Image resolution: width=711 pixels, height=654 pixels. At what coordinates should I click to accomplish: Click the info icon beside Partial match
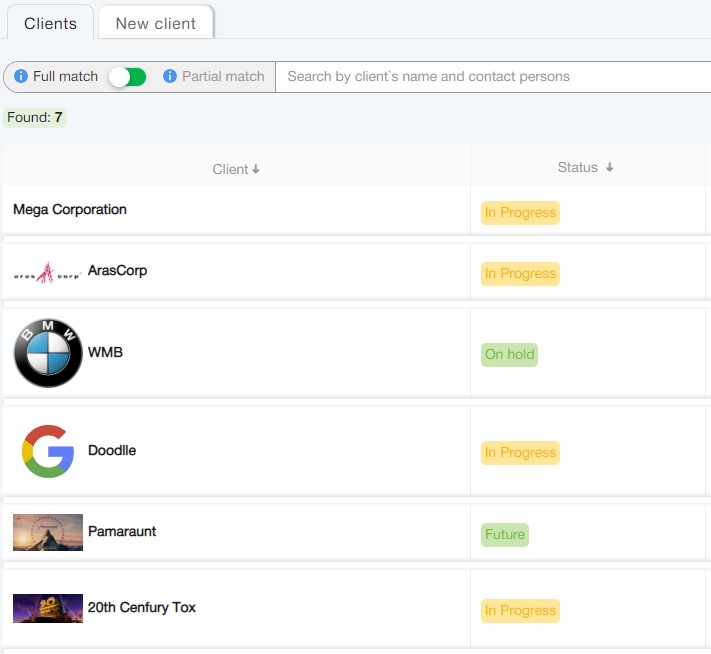point(170,77)
